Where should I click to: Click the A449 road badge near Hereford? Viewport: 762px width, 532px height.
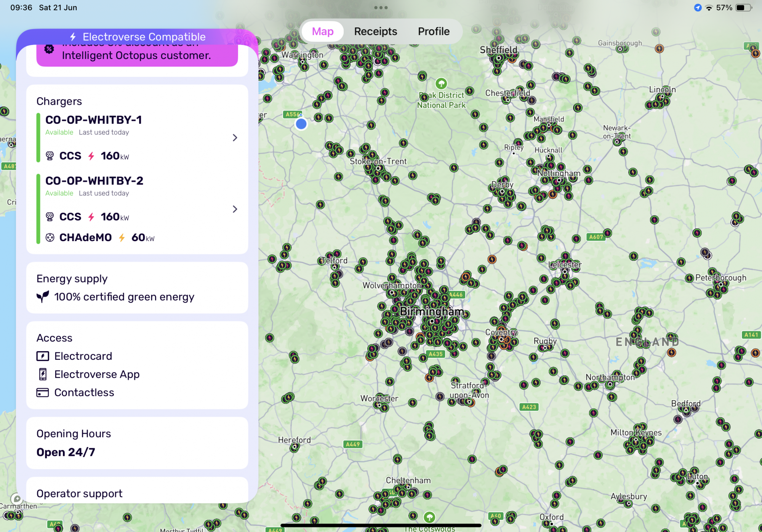click(353, 444)
